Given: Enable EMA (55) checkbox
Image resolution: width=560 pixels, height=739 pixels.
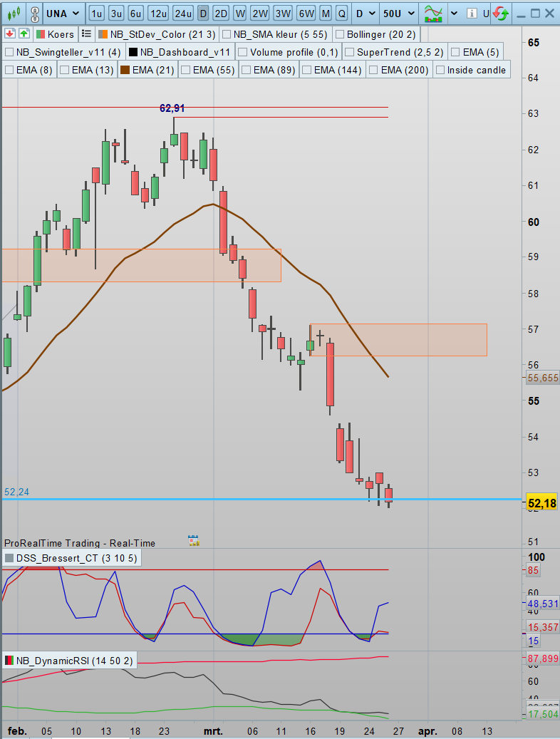Looking at the screenshot, I should click(186, 71).
